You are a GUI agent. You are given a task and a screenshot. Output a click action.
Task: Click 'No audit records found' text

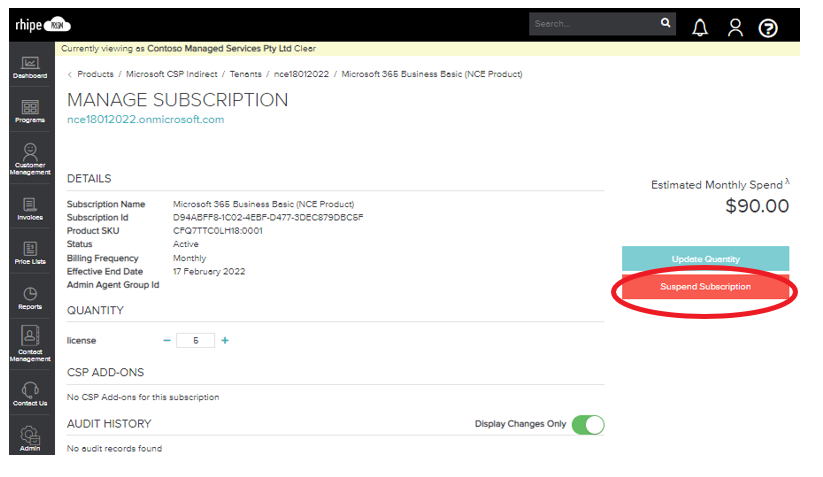(114, 449)
